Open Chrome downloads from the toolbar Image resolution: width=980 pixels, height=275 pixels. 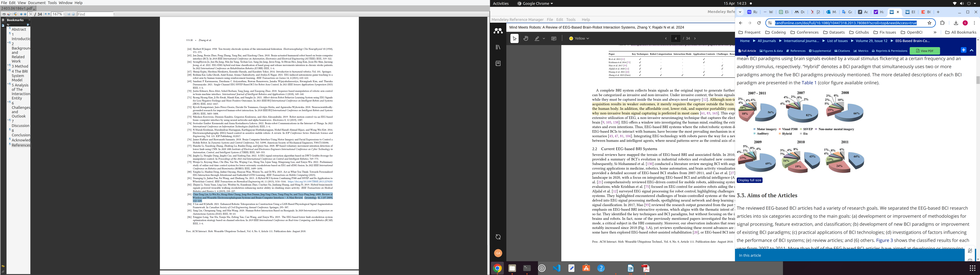[956, 23]
